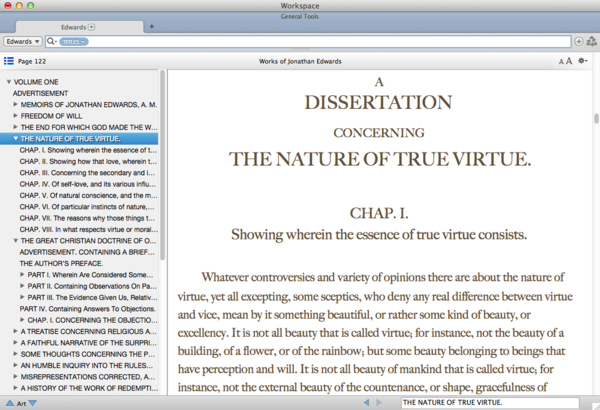Collapse THE GREAT CHRISTIAN DOCTRINE node
The image size is (600, 410).
click(15, 240)
